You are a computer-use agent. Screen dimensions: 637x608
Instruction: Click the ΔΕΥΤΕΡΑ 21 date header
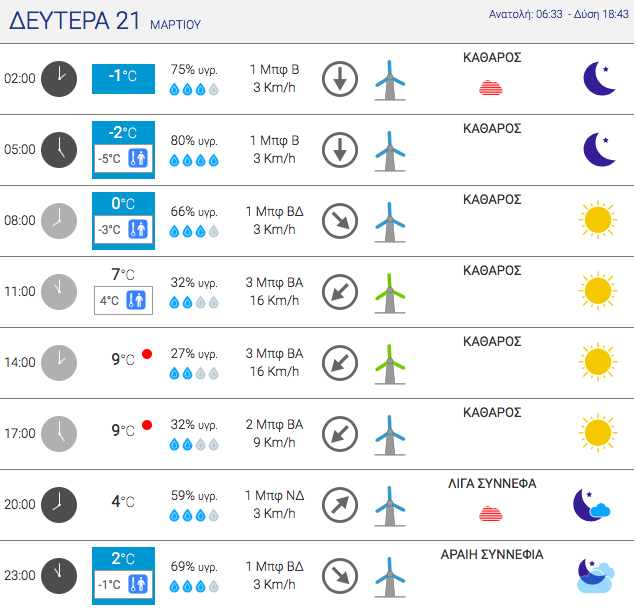pos(75,20)
